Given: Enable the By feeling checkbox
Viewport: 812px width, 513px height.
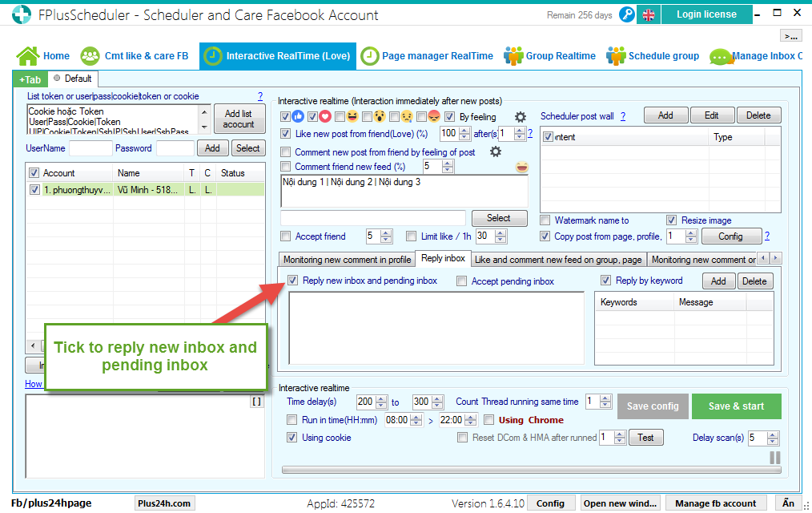Looking at the screenshot, I should click(449, 116).
